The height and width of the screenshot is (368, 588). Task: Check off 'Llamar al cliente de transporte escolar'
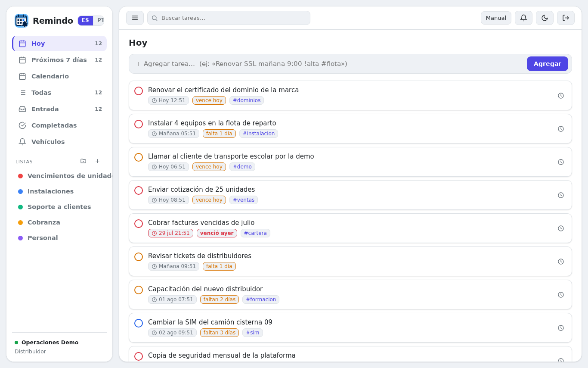139,157
